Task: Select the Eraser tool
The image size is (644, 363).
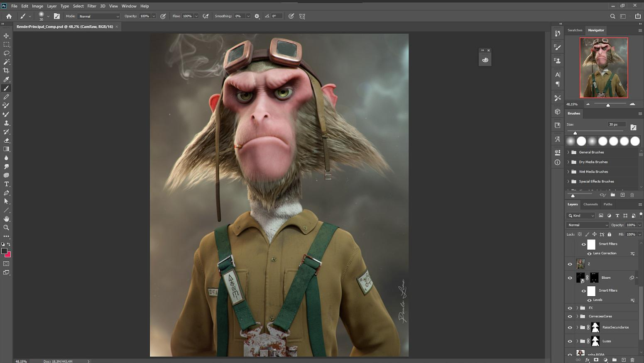Action: 6,140
